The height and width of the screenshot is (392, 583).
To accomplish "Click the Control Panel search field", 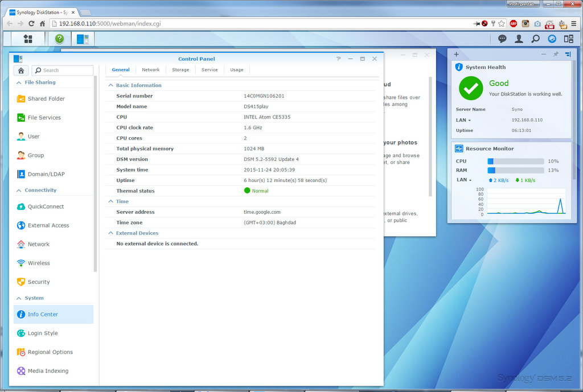I will coord(63,70).
